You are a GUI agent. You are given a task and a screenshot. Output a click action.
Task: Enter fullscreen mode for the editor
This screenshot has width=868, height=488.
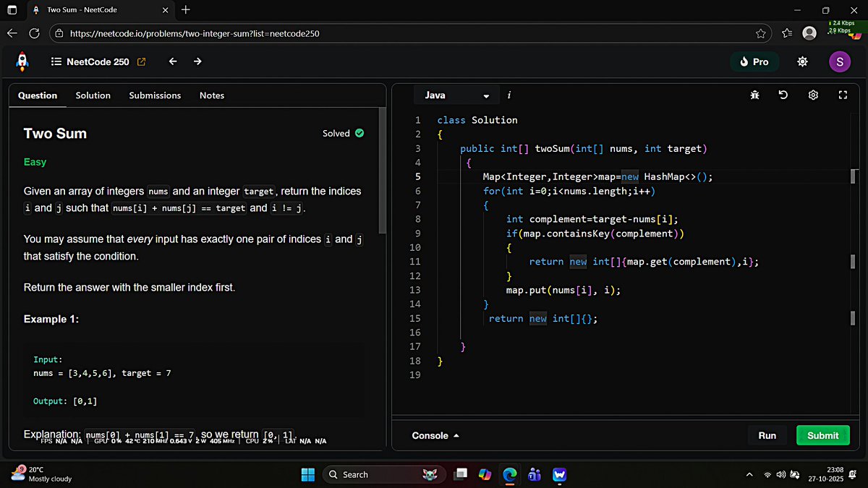[841, 95]
